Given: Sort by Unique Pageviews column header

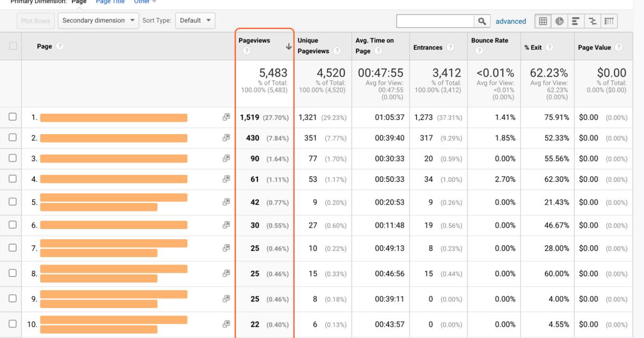Looking at the screenshot, I should point(313,46).
